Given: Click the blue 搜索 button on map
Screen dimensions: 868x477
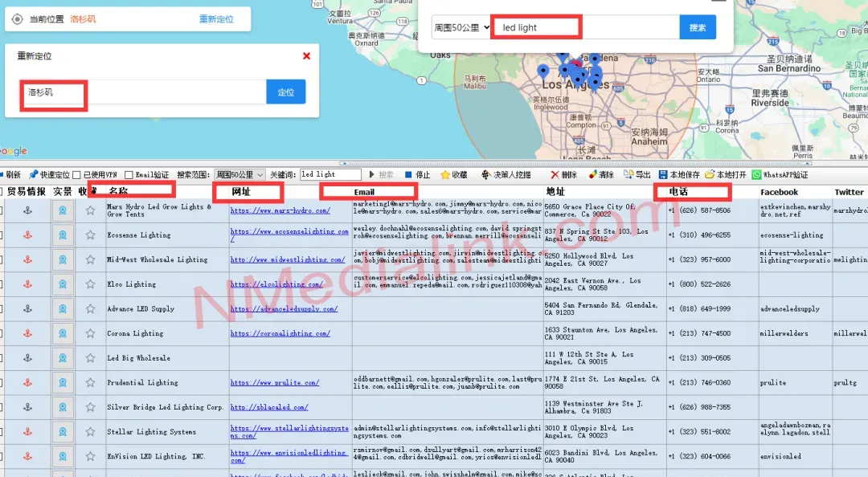Looking at the screenshot, I should coord(698,27).
